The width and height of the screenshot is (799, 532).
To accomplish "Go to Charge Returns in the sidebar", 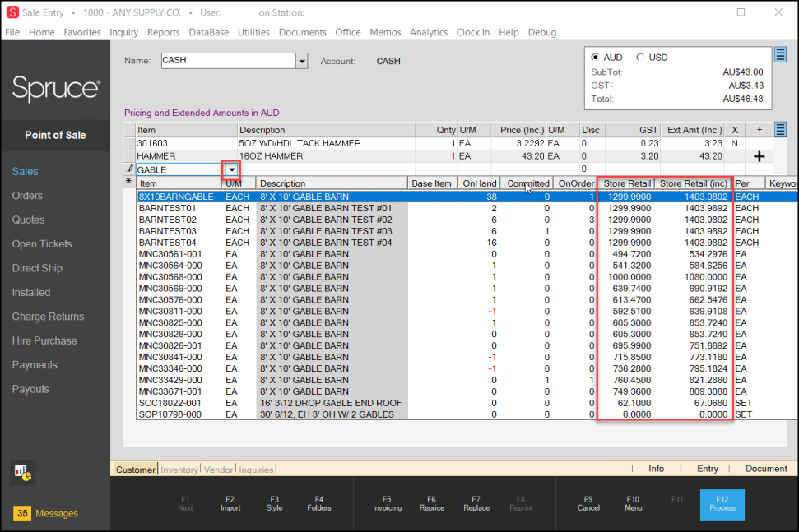I will [x=48, y=317].
